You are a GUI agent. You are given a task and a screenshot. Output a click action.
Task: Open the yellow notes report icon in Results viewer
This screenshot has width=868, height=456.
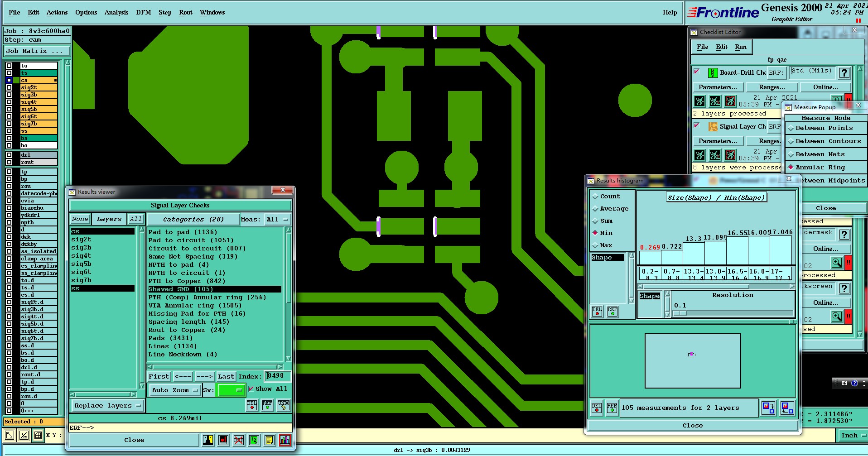pos(270,440)
